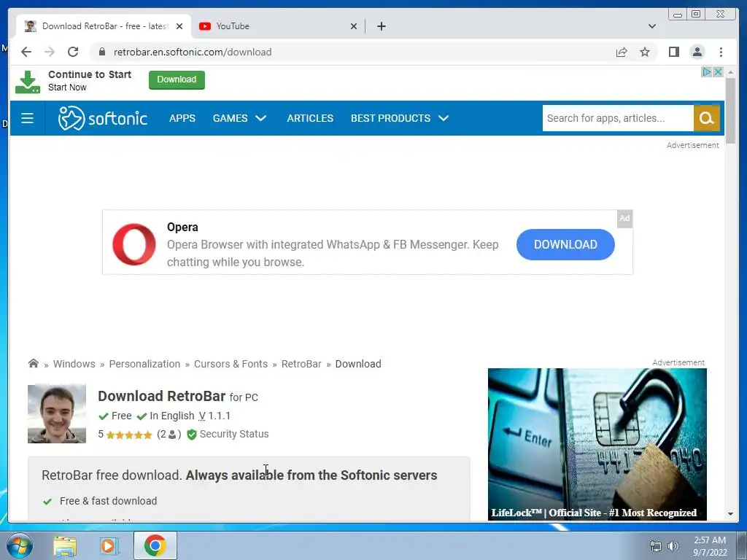This screenshot has height=560, width=747.
Task: Click the five-star rating
Action: coord(129,435)
